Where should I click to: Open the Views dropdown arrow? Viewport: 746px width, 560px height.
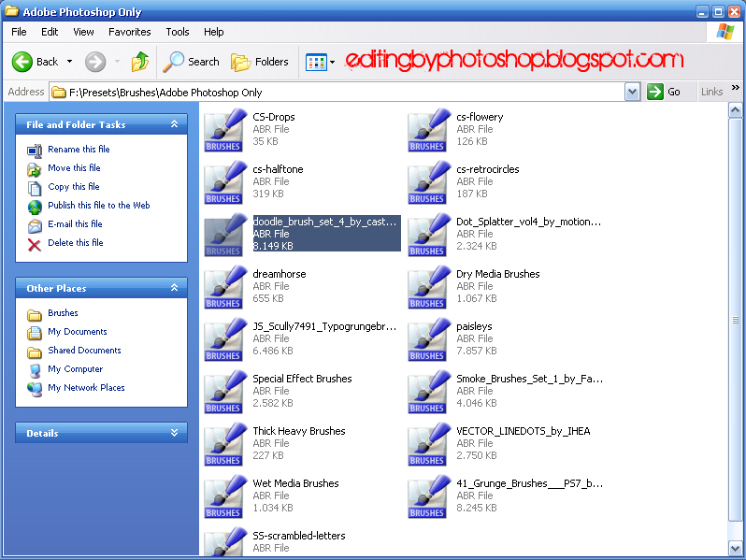click(x=332, y=63)
